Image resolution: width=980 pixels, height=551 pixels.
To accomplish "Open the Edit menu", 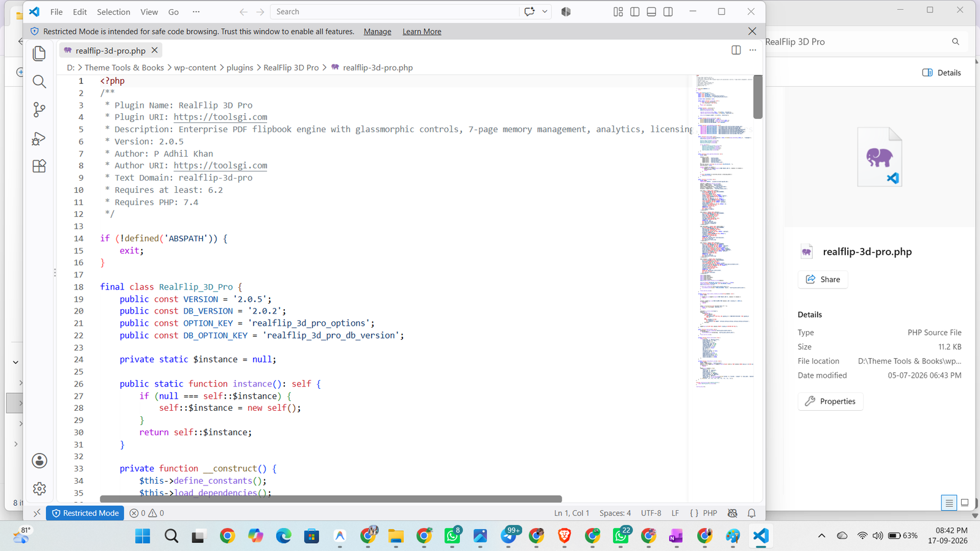I will (80, 12).
